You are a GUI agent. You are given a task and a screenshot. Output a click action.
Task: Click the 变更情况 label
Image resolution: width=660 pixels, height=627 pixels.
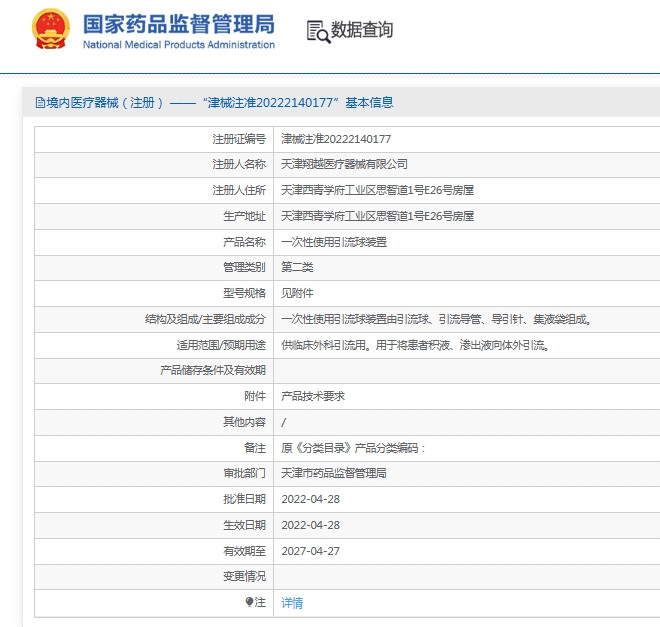(245, 577)
